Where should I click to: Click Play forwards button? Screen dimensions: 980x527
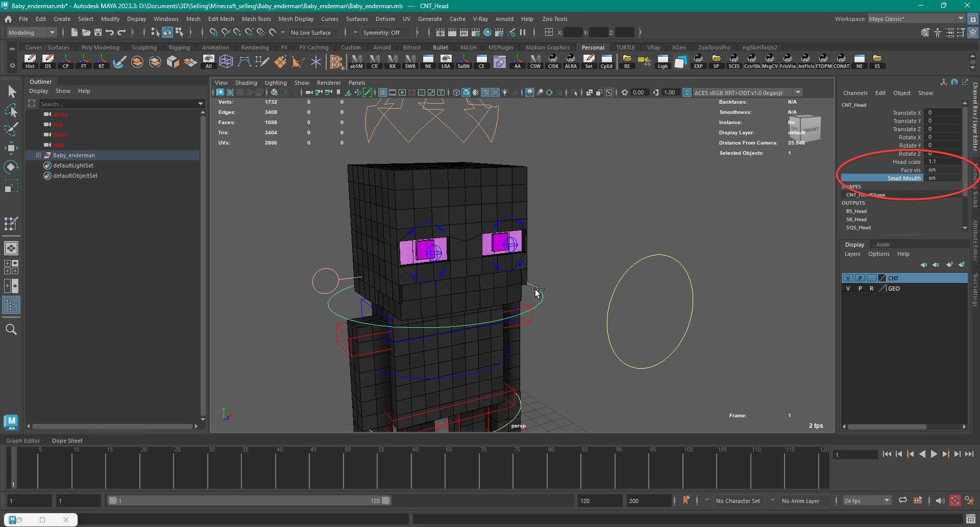click(x=934, y=454)
